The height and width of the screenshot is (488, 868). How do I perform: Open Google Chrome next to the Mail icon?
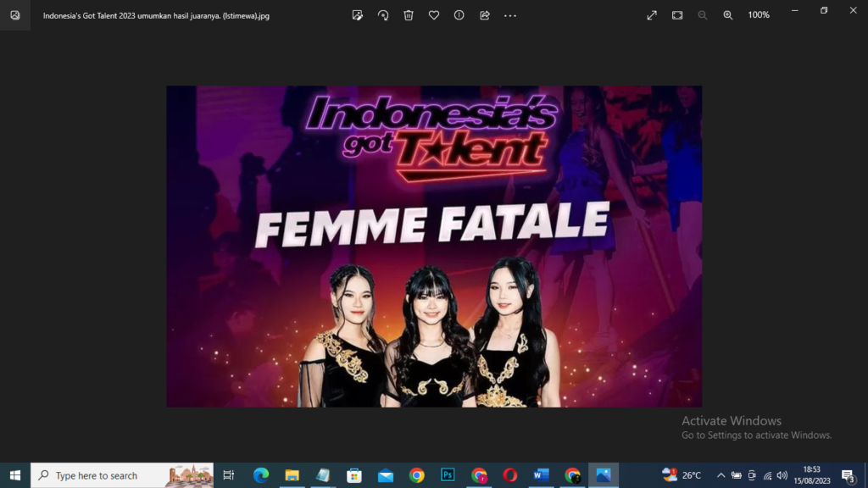tap(417, 475)
